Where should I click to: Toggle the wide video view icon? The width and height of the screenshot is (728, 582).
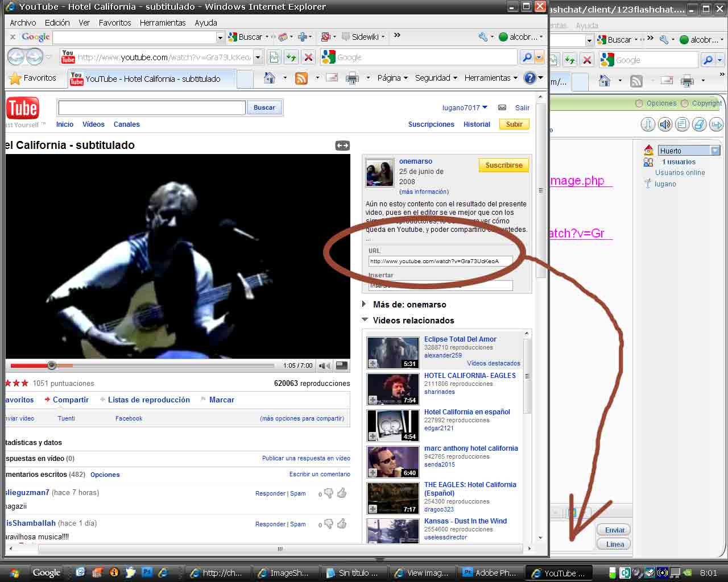tap(342, 145)
